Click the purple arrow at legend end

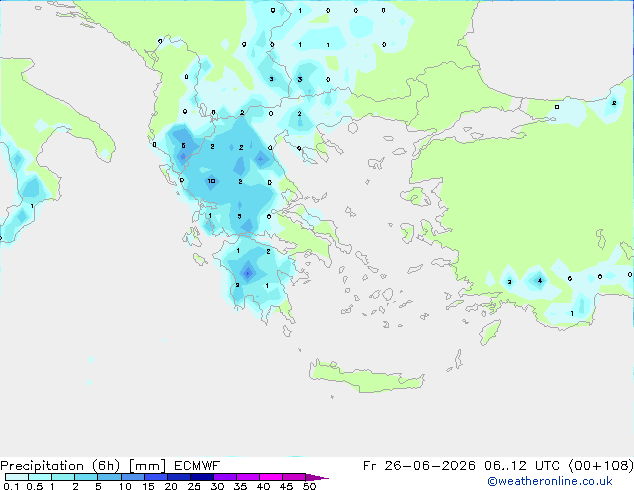point(317,477)
